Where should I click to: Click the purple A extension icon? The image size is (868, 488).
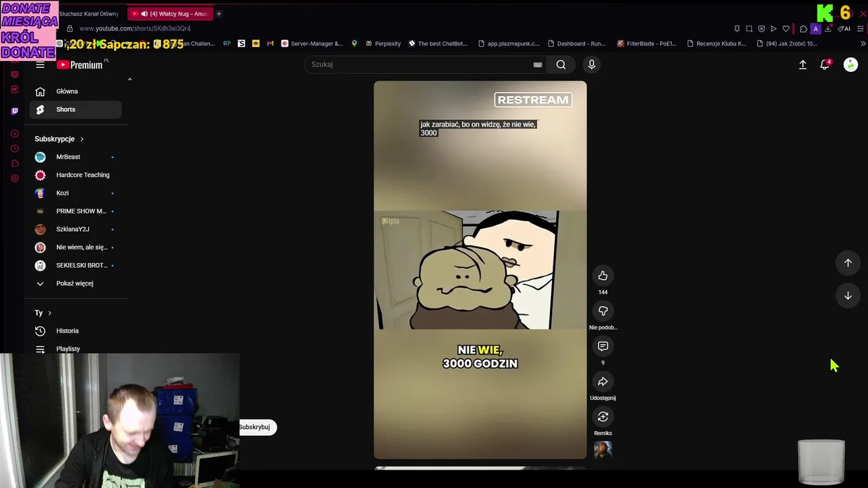(x=816, y=28)
